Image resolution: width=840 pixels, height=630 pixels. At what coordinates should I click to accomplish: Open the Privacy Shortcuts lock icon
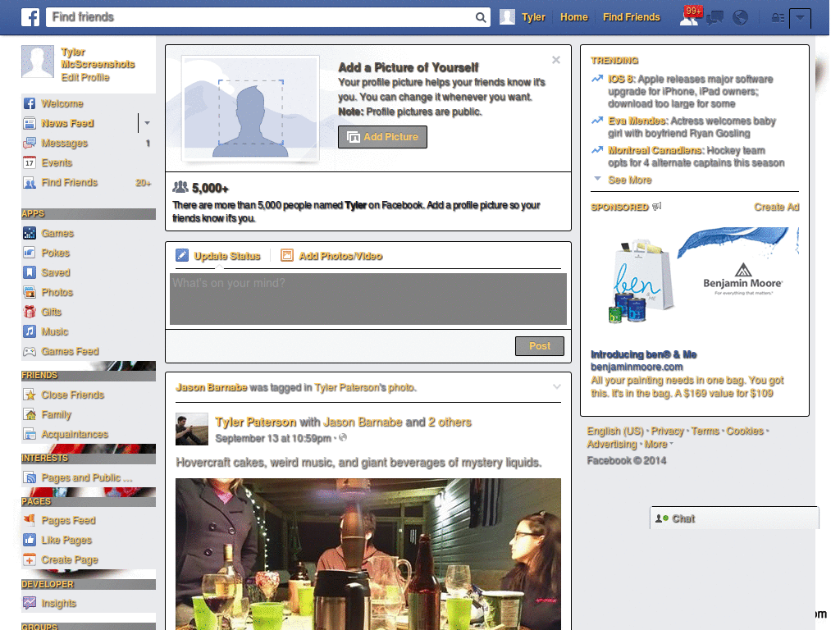click(x=778, y=16)
